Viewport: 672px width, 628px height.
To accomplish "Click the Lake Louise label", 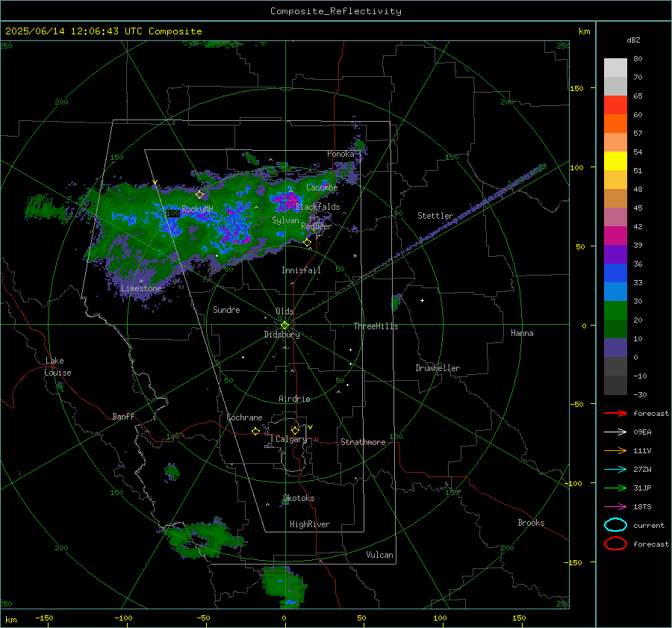I will coord(57,367).
